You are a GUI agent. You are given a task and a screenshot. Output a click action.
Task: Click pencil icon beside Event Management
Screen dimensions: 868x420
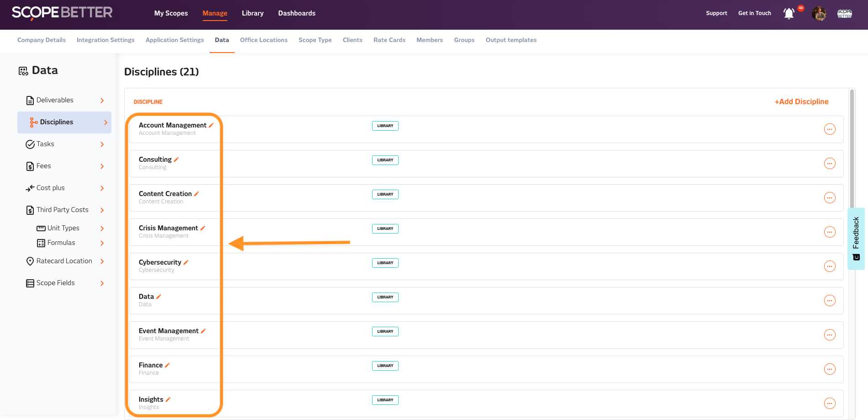[204, 331]
